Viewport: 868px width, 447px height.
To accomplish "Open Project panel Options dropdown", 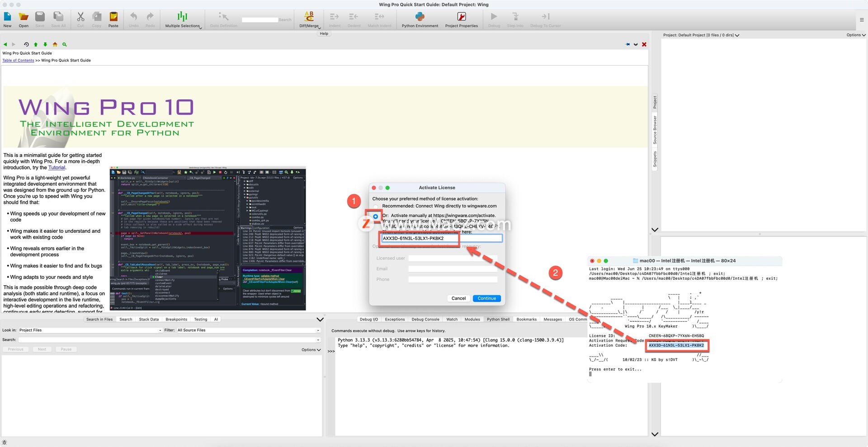I will (856, 35).
